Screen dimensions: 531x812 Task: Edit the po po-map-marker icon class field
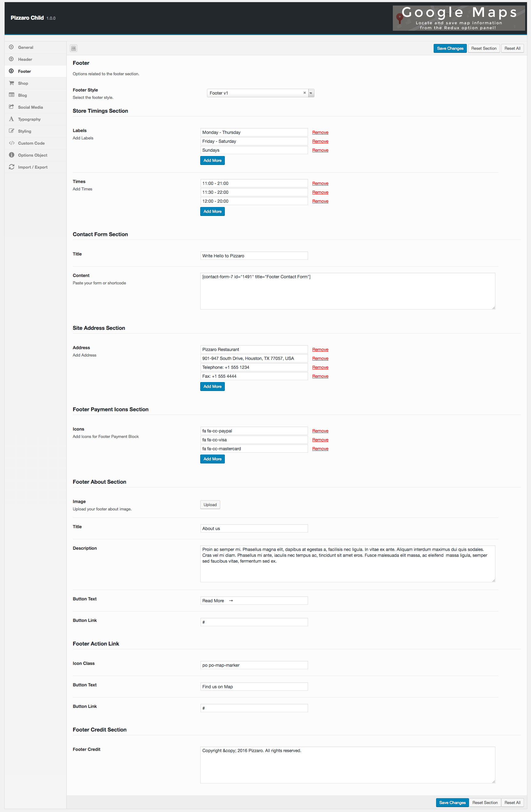click(x=254, y=665)
